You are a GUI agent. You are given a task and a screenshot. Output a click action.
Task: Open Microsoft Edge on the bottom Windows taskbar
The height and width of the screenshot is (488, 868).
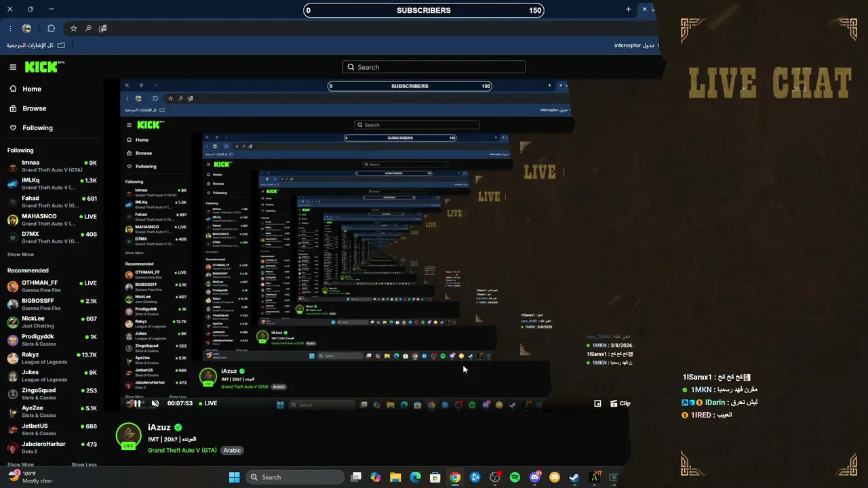coord(416,477)
